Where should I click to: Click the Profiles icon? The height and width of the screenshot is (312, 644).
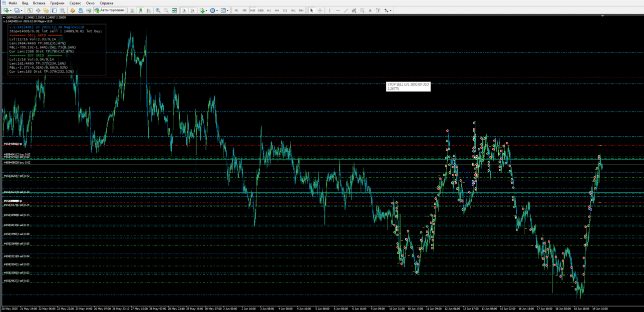[x=16, y=10]
